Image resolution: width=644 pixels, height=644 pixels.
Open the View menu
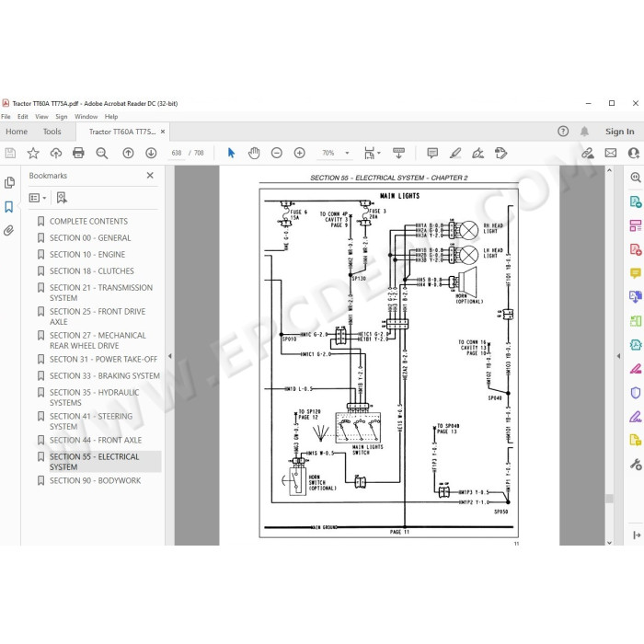tap(41, 117)
